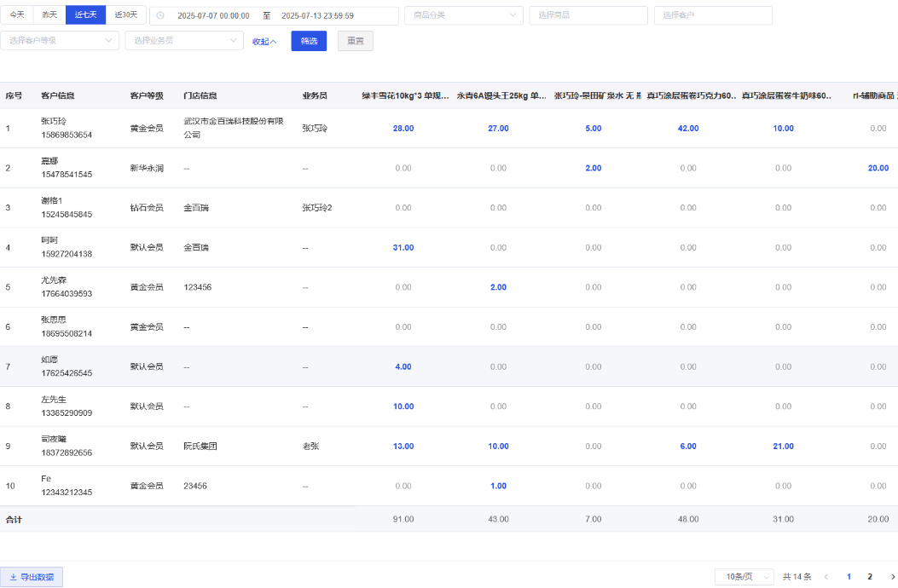Activate the 近七天 date range option
898x588 pixels.
pos(85,15)
